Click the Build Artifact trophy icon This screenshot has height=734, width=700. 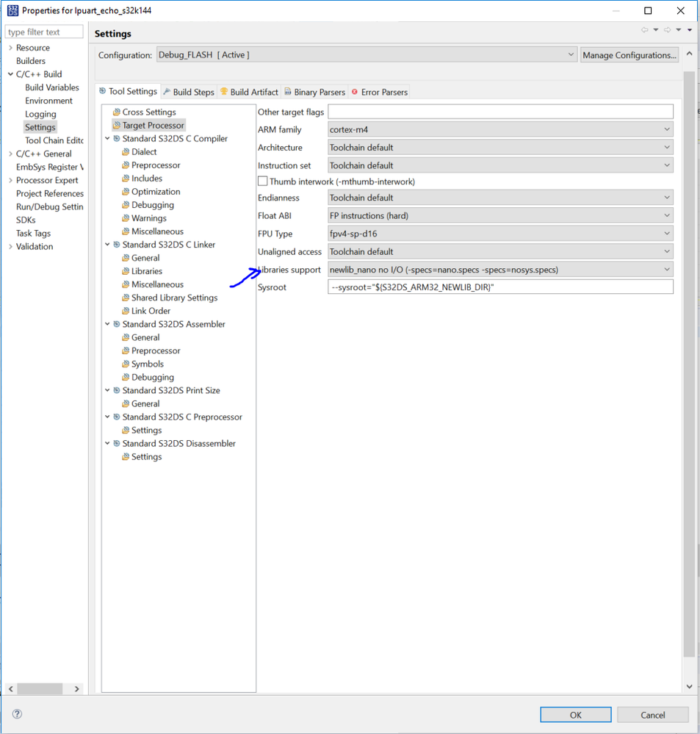coord(224,91)
